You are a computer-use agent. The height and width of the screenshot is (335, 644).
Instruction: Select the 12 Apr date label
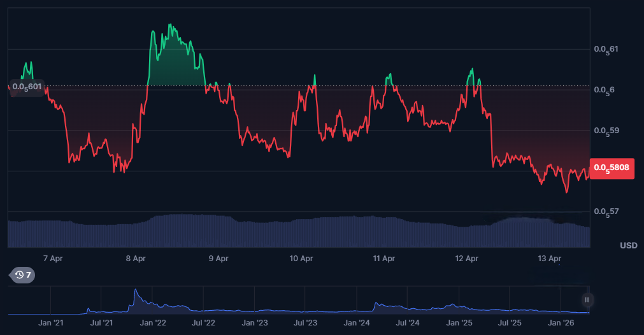coord(467,259)
